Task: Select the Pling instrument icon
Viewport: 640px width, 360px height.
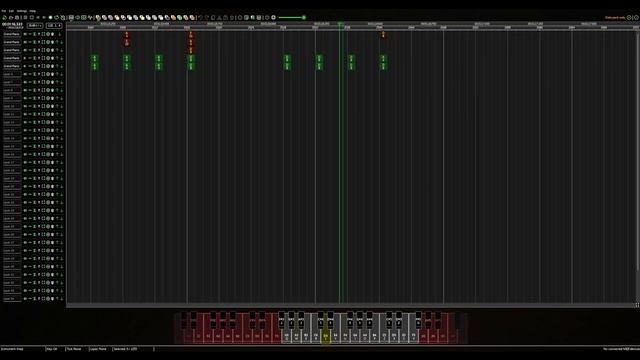Action: 191,18
